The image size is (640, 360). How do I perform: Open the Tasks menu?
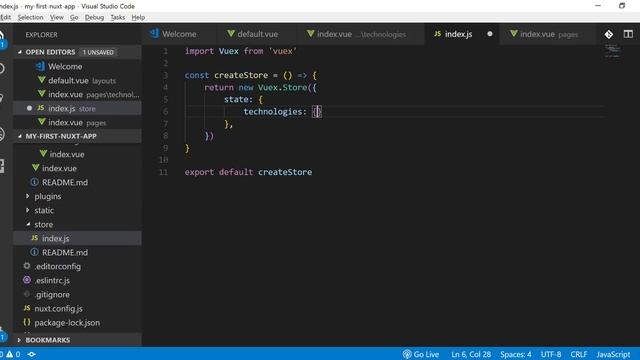tap(118, 17)
